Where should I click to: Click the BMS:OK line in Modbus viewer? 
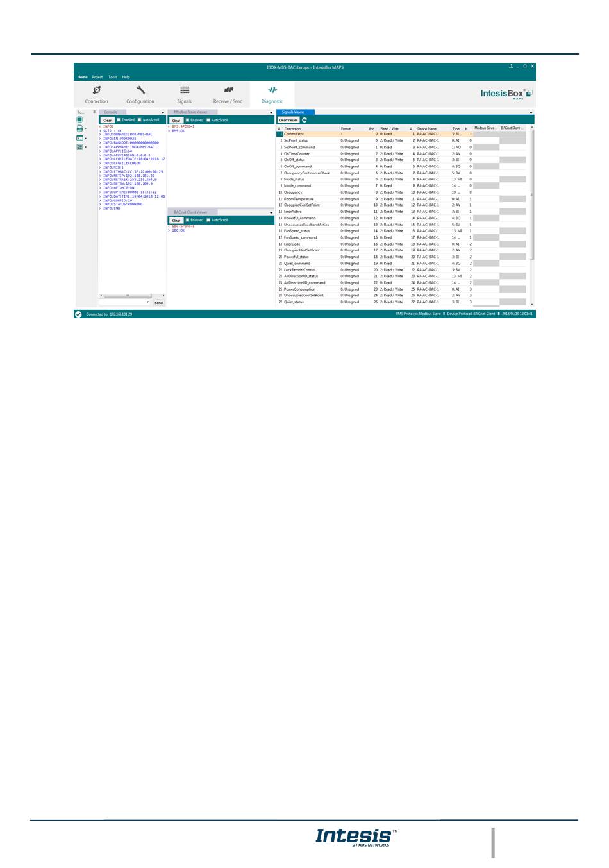[178, 131]
